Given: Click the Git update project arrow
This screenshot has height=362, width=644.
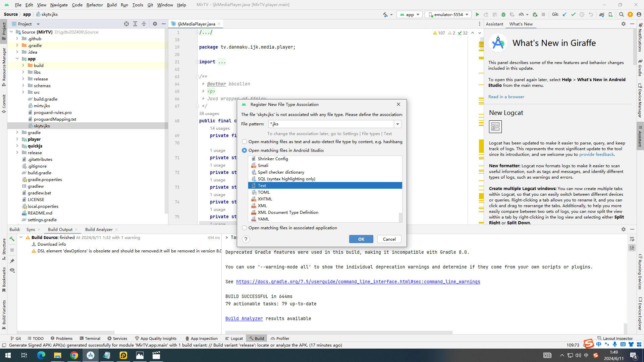Looking at the screenshot, I should click(565, 14).
